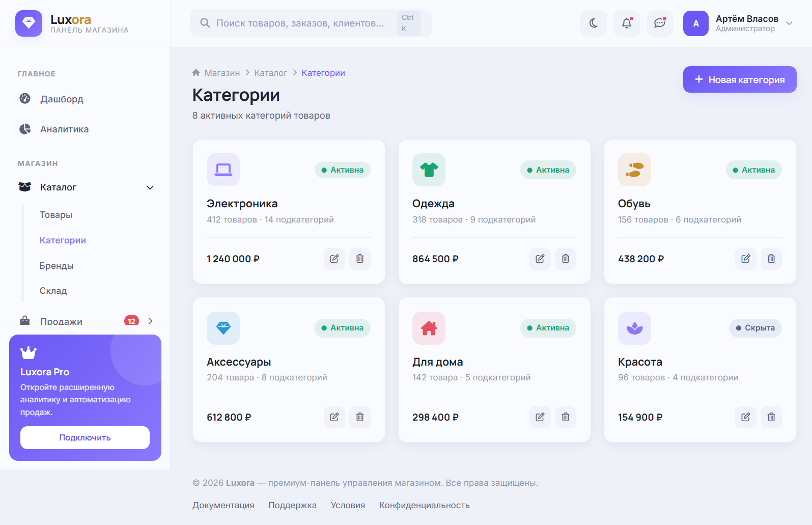Click the Подключить button in Luxora Pro
This screenshot has height=525, width=812.
(x=85, y=437)
